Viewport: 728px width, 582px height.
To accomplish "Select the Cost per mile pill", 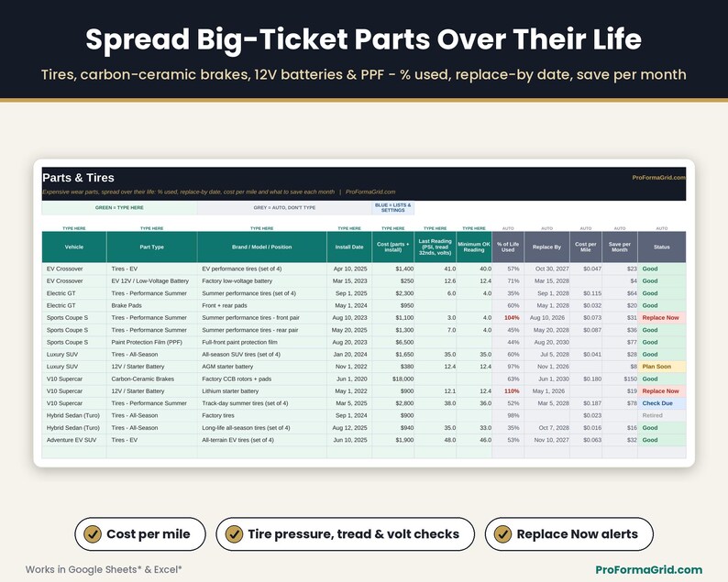I will [x=140, y=534].
